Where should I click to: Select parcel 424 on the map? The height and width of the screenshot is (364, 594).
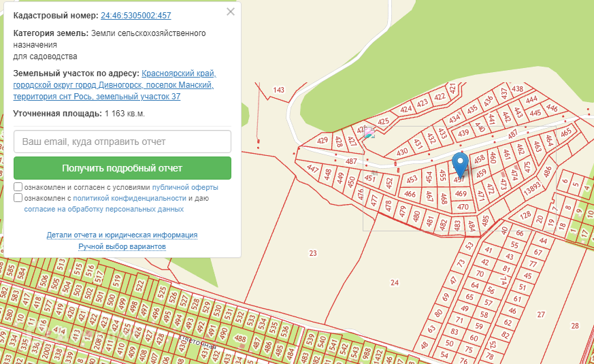406,110
